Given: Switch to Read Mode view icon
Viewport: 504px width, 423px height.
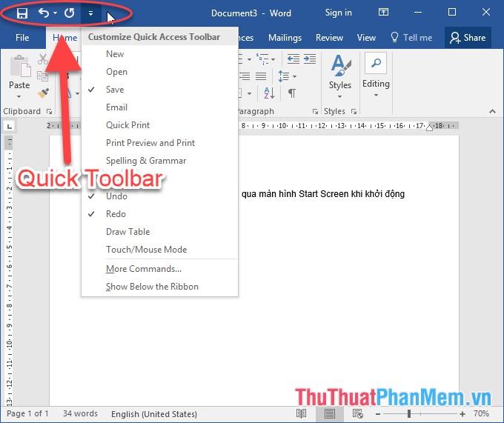Looking at the screenshot, I should pos(301,413).
